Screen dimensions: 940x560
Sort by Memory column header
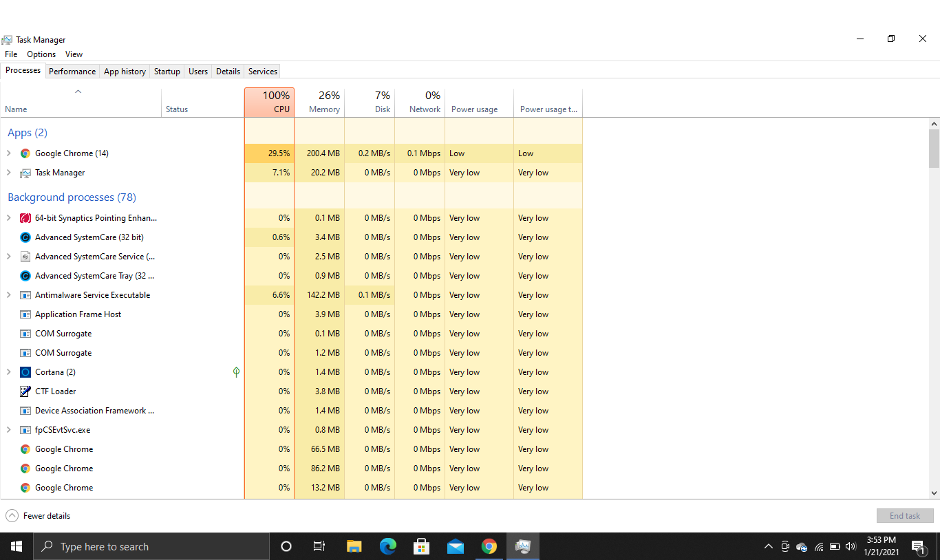click(x=319, y=103)
